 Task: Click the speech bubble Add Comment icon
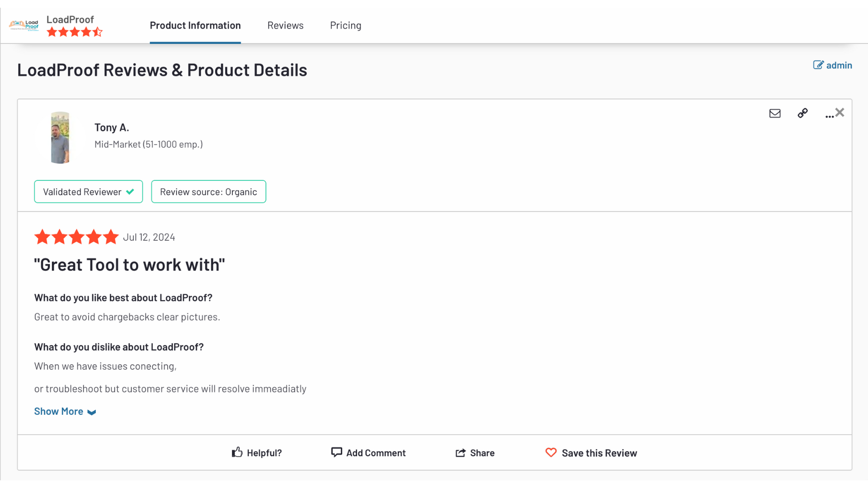click(x=336, y=452)
